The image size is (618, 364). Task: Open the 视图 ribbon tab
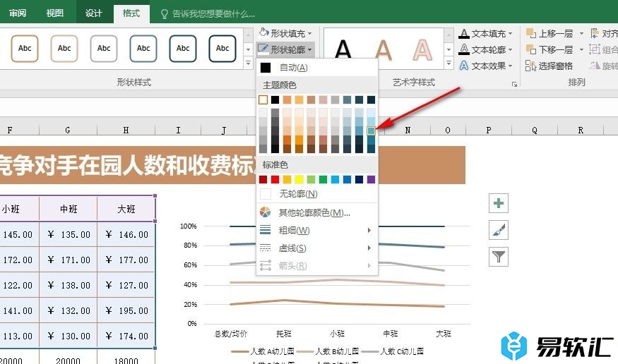pos(55,13)
